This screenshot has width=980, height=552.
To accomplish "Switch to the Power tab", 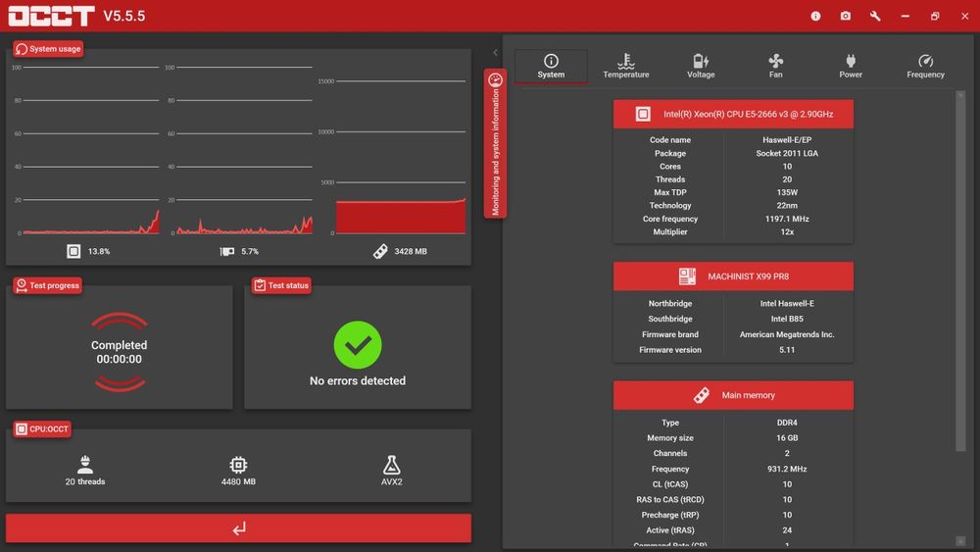I will point(851,67).
